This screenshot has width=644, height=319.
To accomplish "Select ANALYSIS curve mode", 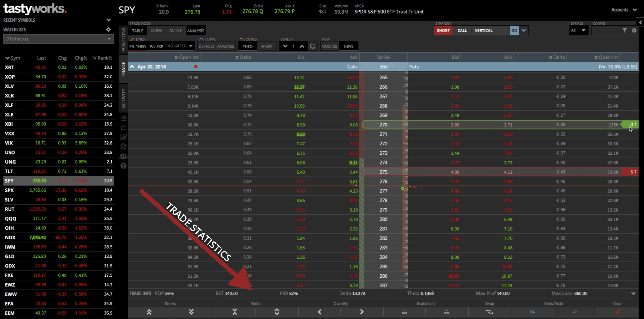I will tap(226, 46).
